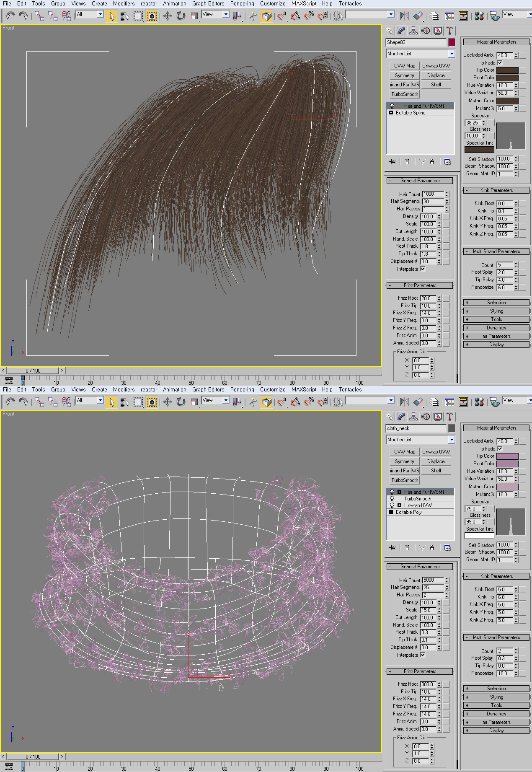Expand Editable Spline in upper modifier stack
Image resolution: width=532 pixels, height=772 pixels.
pos(391,113)
